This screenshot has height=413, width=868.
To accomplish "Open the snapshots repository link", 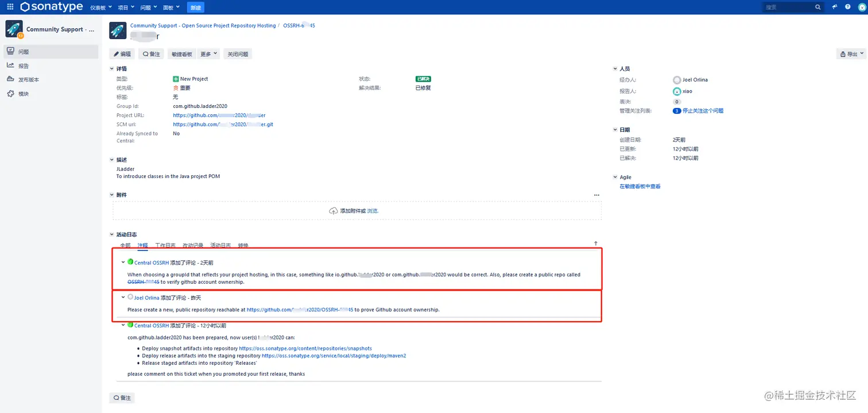I will (x=305, y=349).
